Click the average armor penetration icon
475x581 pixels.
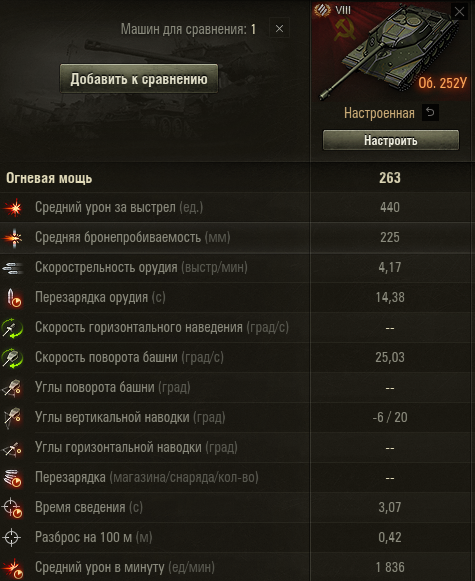pos(13,238)
